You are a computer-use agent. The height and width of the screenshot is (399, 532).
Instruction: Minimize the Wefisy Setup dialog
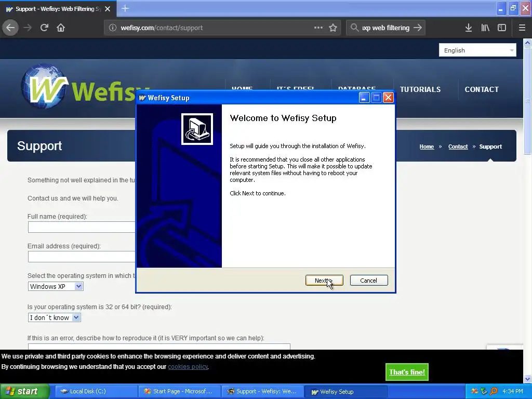click(364, 98)
